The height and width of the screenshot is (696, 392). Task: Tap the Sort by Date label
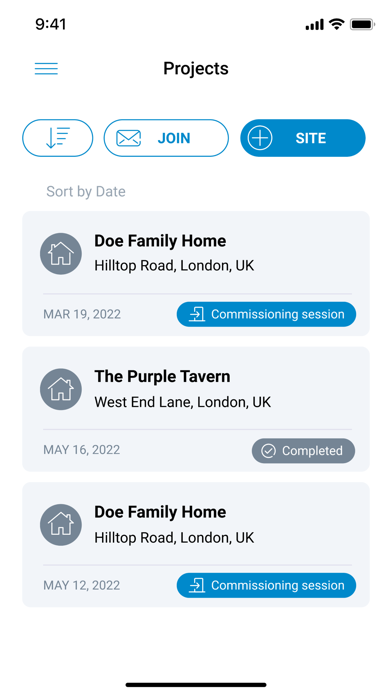tap(86, 191)
